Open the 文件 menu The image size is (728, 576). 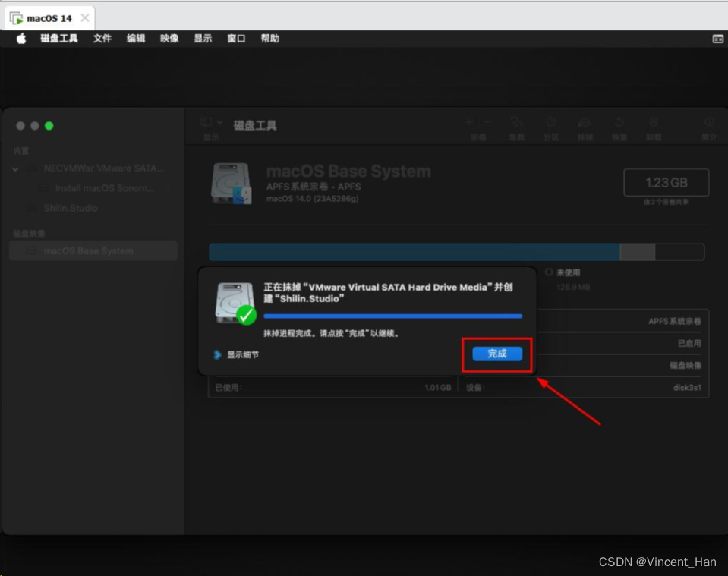[x=102, y=39]
